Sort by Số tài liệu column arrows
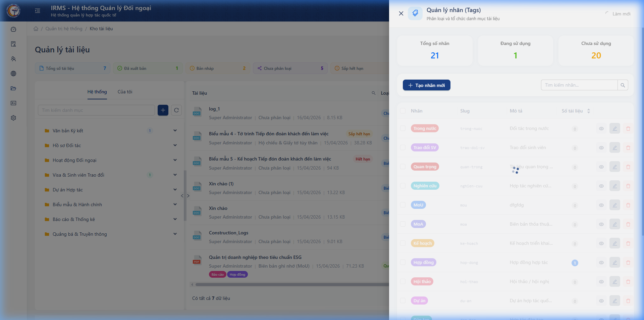This screenshot has width=644, height=320. (588, 111)
